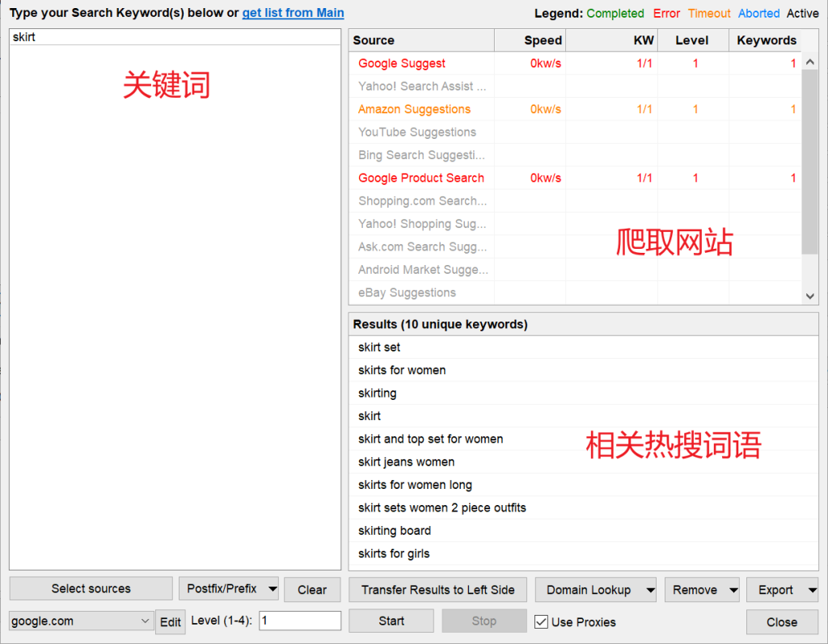Click the 'skirt' keyword in the left list
Viewport: 828px width, 644px height.
coord(24,37)
